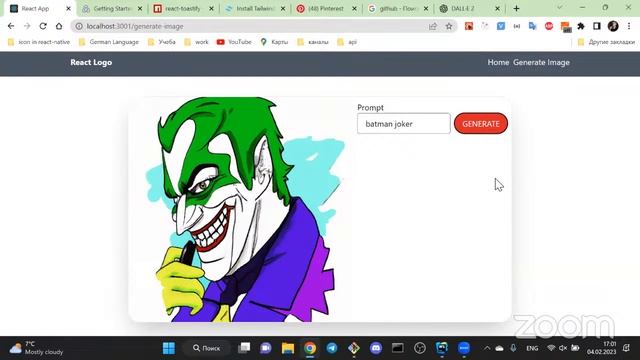640x360 pixels.
Task: Share this page from address bar
Action: (x=433, y=26)
